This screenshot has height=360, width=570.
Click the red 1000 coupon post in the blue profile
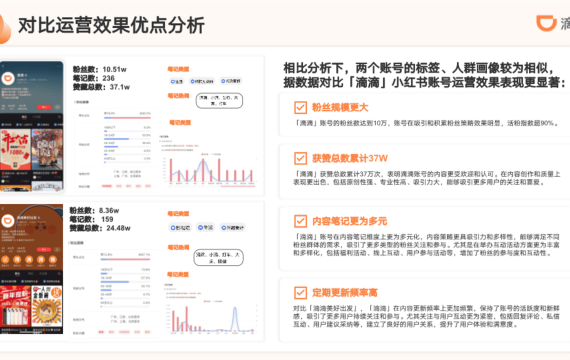tap(15, 150)
